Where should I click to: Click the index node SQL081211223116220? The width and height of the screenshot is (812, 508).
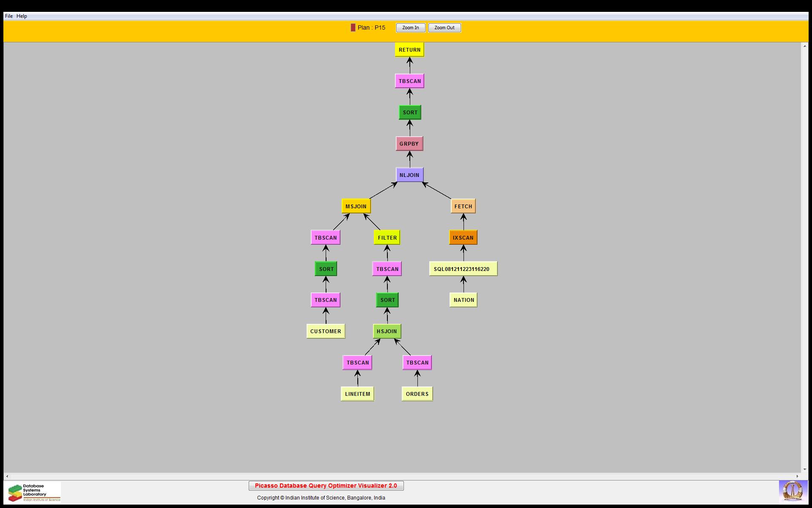[463, 269]
